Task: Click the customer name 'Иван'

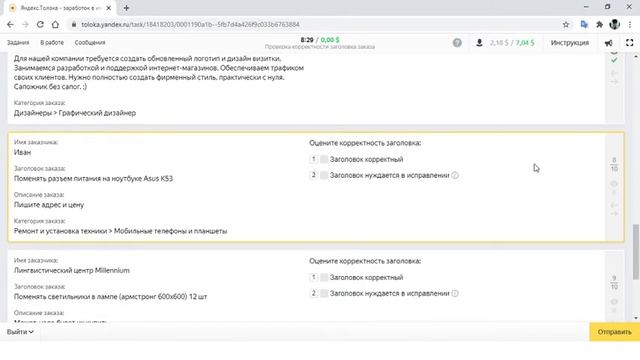Action: tap(22, 152)
